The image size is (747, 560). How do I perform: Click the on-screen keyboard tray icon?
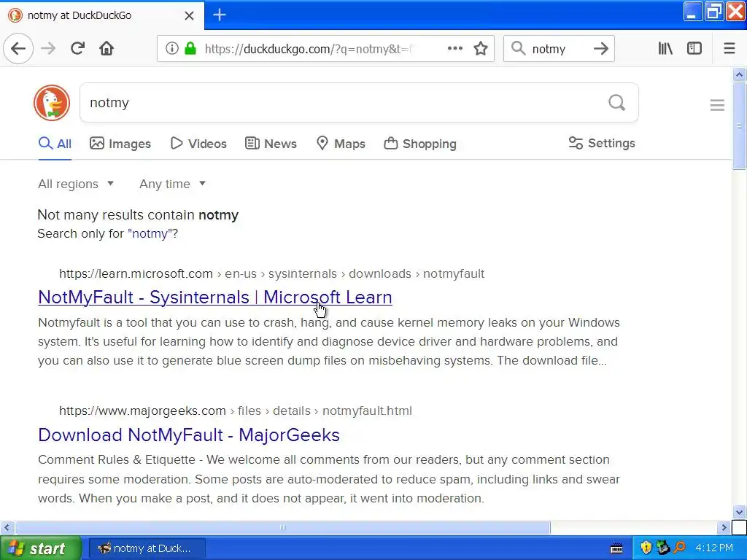coord(616,548)
